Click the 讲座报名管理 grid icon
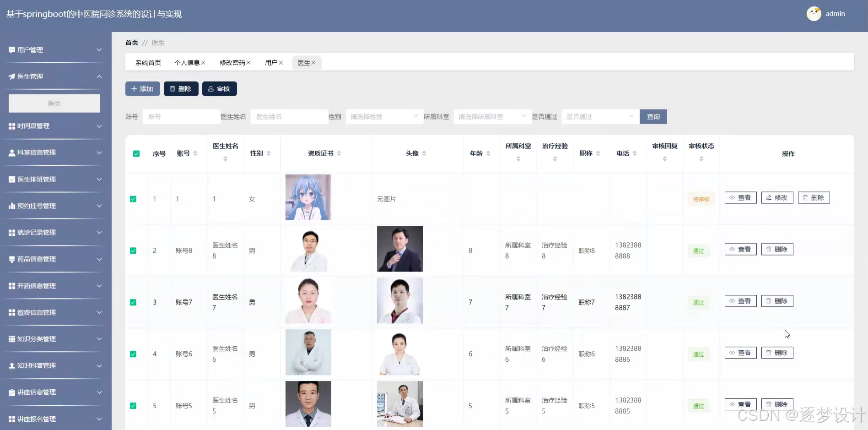 [x=12, y=419]
